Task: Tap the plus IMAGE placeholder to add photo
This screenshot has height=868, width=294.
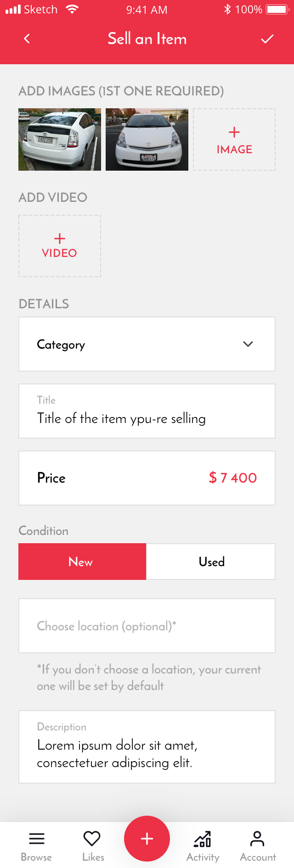Action: 234,139
